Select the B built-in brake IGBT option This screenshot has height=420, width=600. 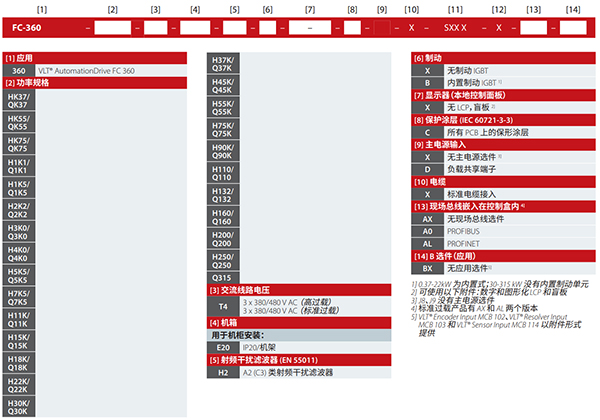coord(428,83)
